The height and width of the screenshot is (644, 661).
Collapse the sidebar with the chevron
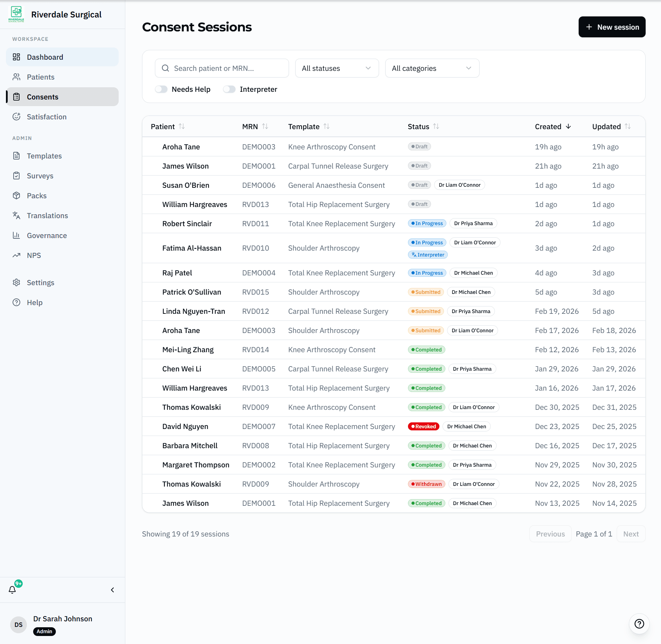112,590
